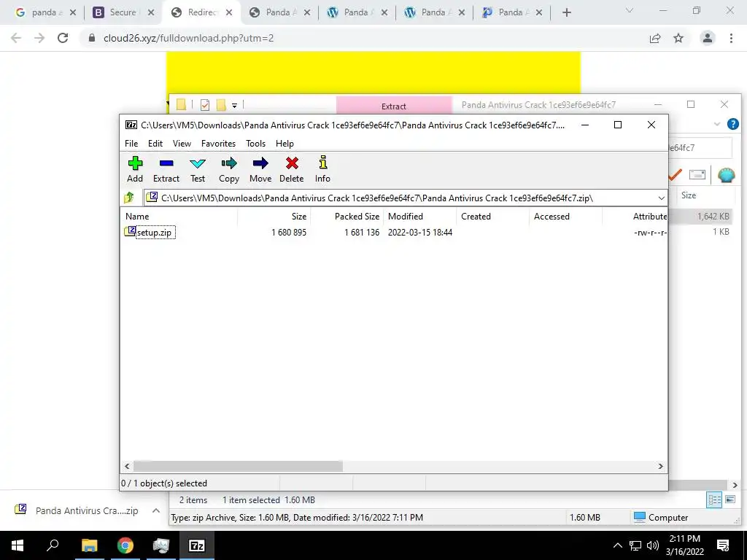
Task: Click the Add tool in 7-Zip
Action: coord(135,169)
